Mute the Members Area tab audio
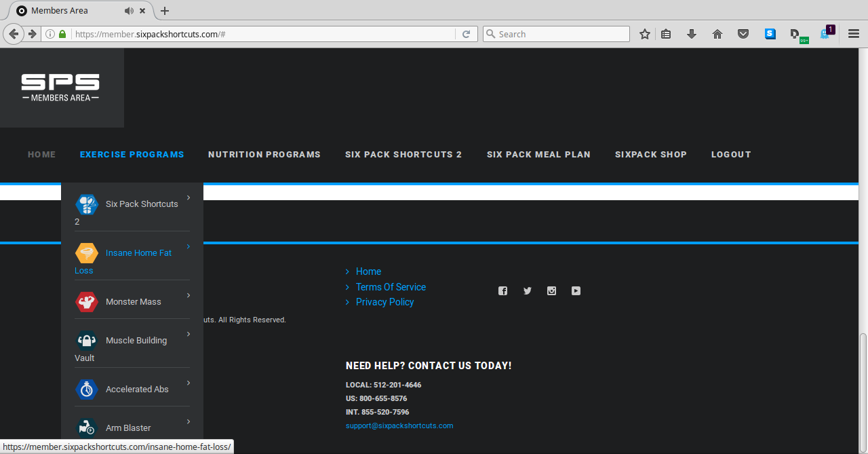The width and height of the screenshot is (868, 454). (x=129, y=11)
